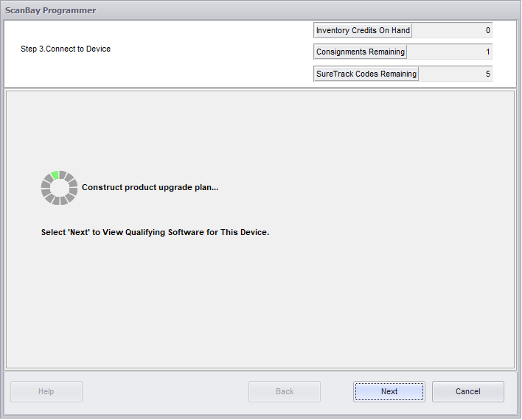This screenshot has width=522, height=420.
Task: Click the word 'Consignments' in the counter label
Action: point(341,52)
